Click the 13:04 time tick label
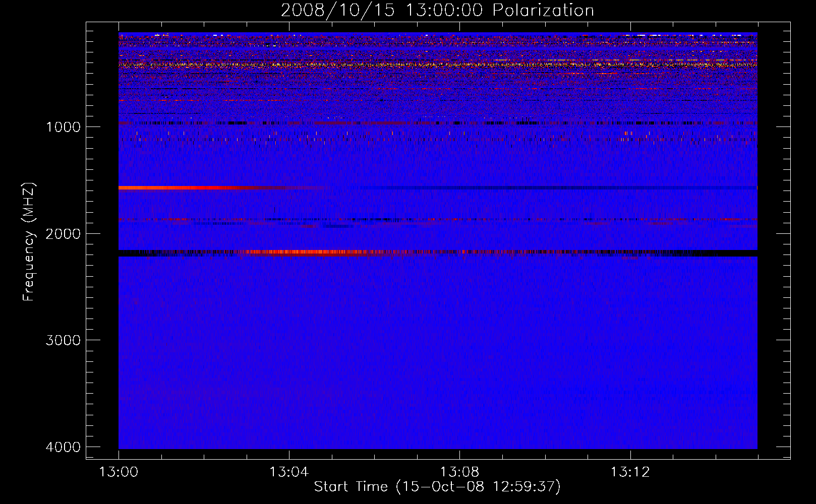The width and height of the screenshot is (816, 504). pos(289,472)
